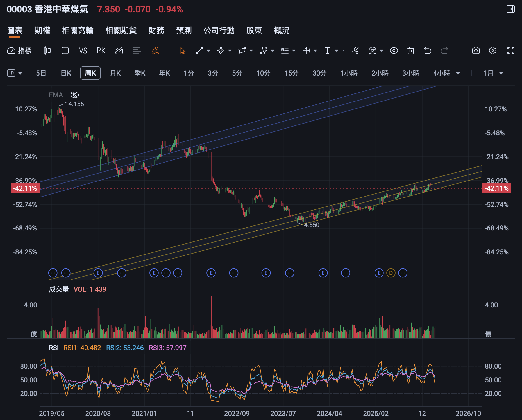Select the wave pattern drawing tool
Screen dimensions: 522x420
263,51
